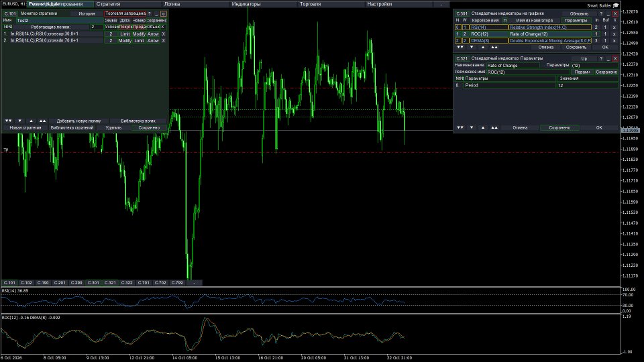
Task: Delete logic row 1 crossup with its X
Action: tap(164, 34)
